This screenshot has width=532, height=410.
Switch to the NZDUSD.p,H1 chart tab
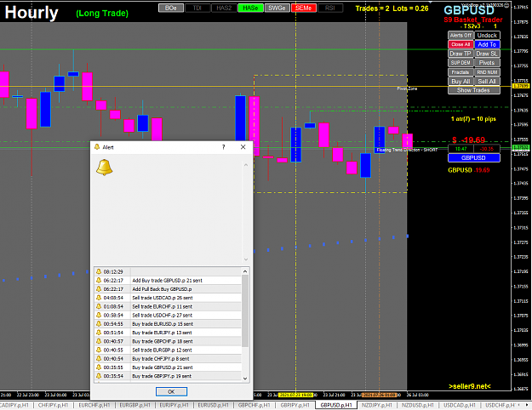click(418, 405)
